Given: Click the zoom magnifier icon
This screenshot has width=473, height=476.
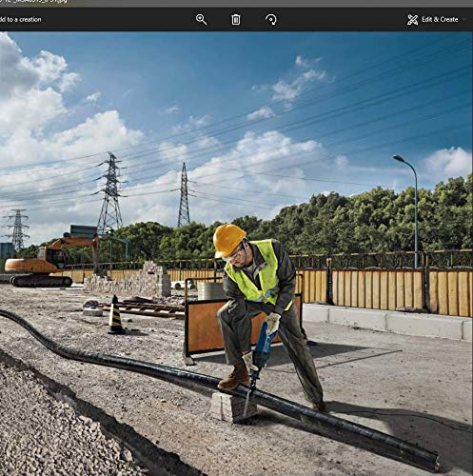Looking at the screenshot, I should click(x=201, y=20).
